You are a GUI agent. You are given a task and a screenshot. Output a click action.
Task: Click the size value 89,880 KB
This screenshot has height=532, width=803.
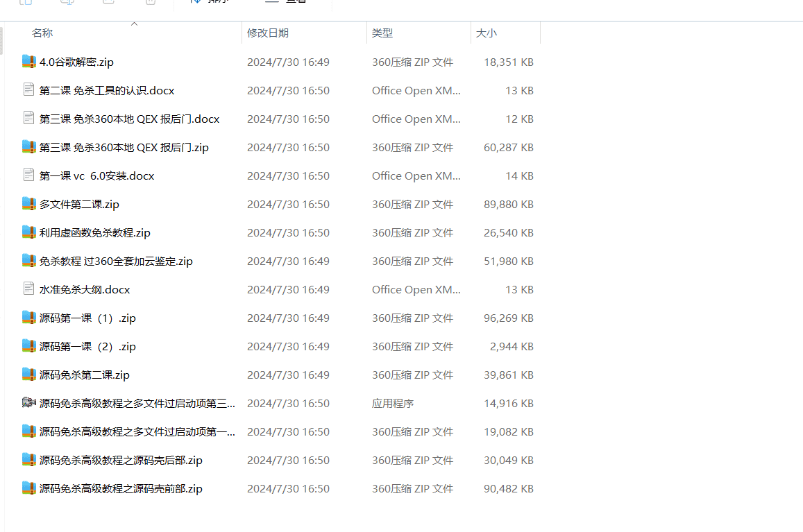(509, 205)
